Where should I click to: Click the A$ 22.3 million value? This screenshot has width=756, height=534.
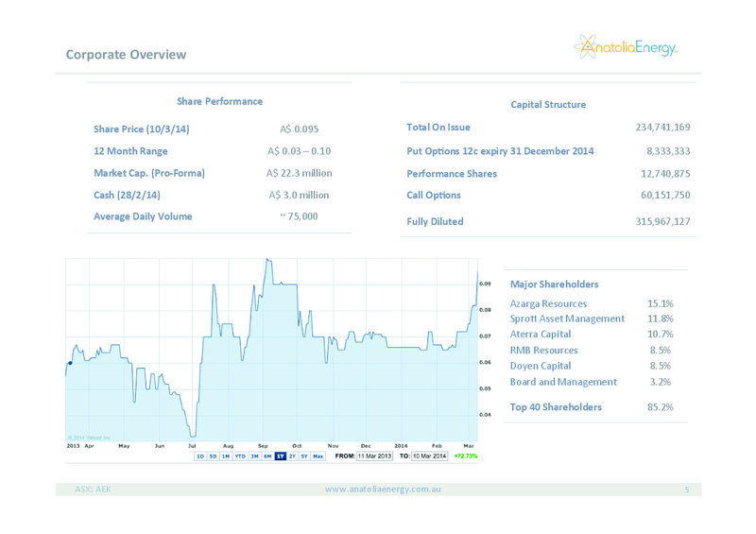299,173
